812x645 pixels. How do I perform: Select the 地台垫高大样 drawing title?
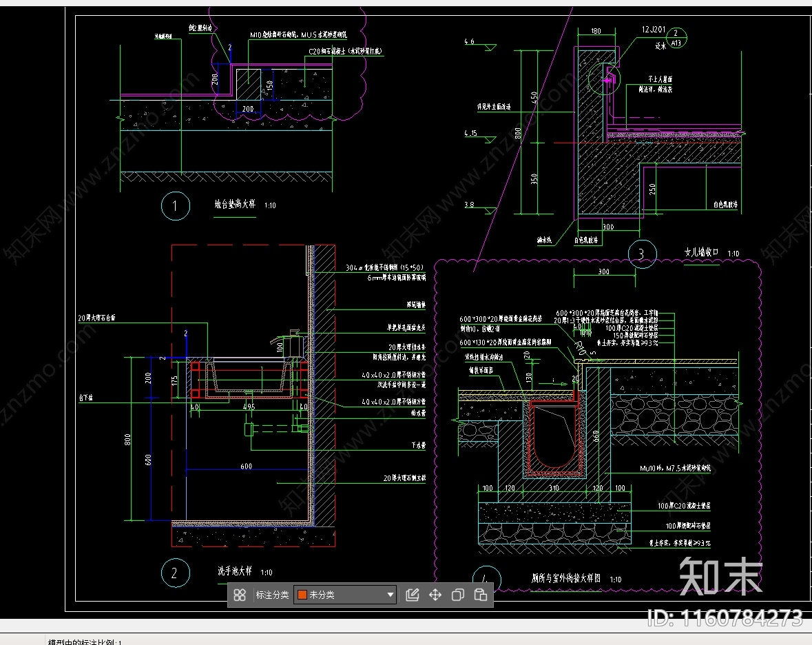[x=235, y=204]
